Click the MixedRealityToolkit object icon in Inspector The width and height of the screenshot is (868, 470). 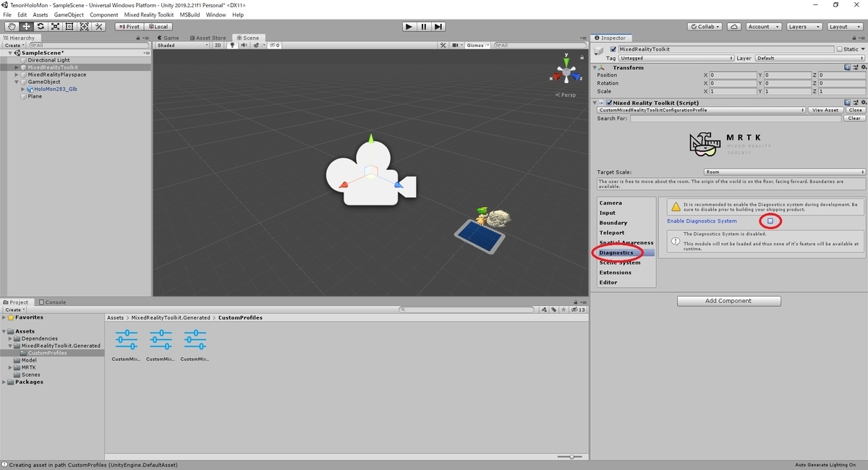pyautogui.click(x=600, y=51)
